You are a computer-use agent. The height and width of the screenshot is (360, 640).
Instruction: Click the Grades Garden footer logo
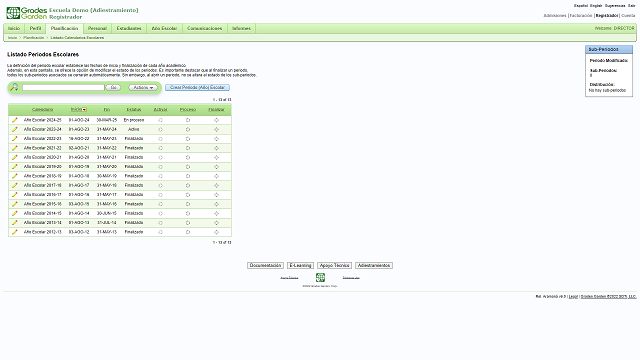[320, 278]
